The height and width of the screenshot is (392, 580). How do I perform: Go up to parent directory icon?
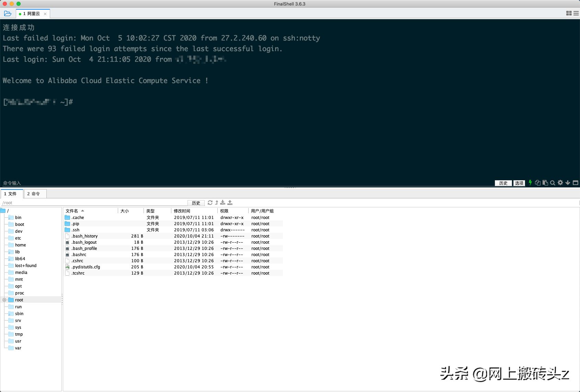(x=217, y=203)
